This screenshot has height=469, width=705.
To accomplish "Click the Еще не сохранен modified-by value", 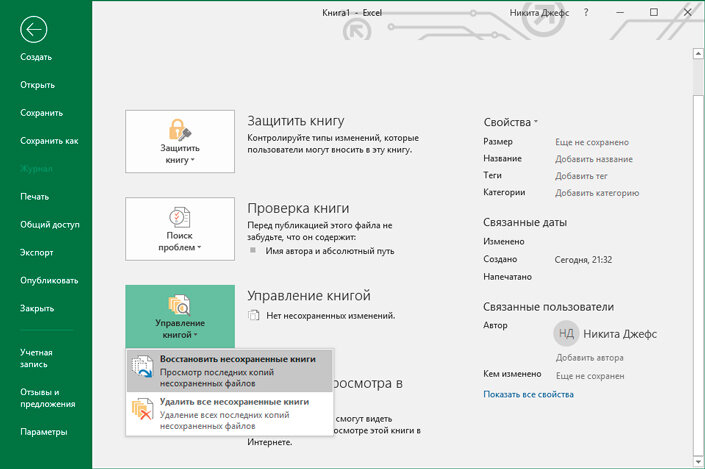I will (x=590, y=376).
